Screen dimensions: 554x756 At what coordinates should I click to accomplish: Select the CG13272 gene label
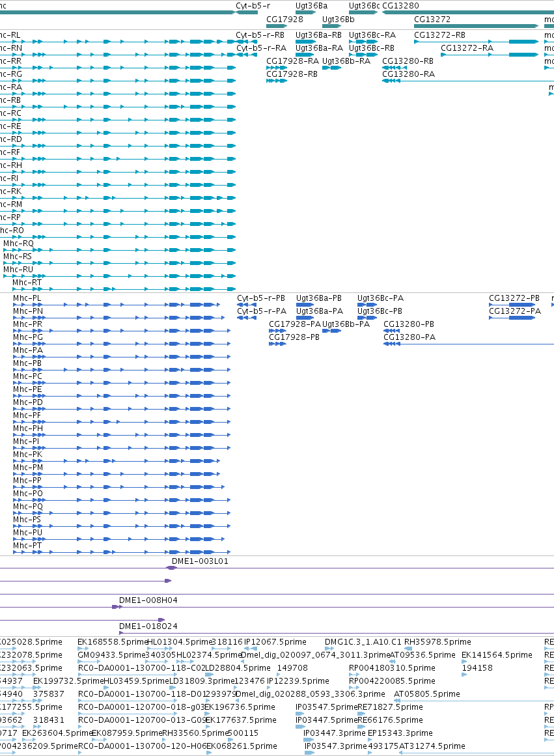(432, 20)
